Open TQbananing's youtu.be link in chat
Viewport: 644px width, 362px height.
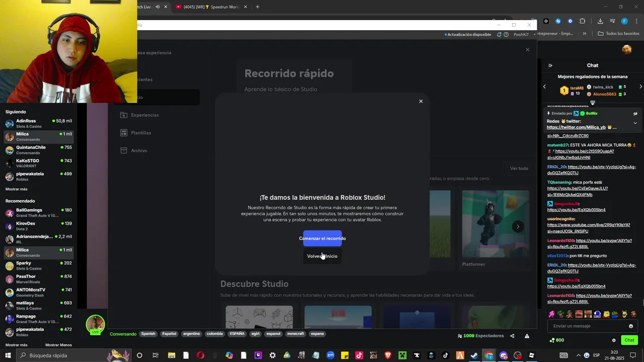[x=578, y=192]
